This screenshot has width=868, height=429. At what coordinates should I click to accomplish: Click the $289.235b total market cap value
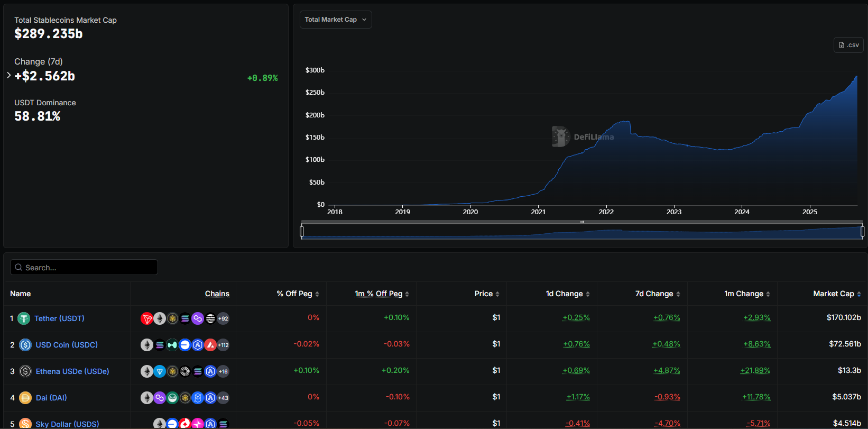pyautogui.click(x=49, y=34)
